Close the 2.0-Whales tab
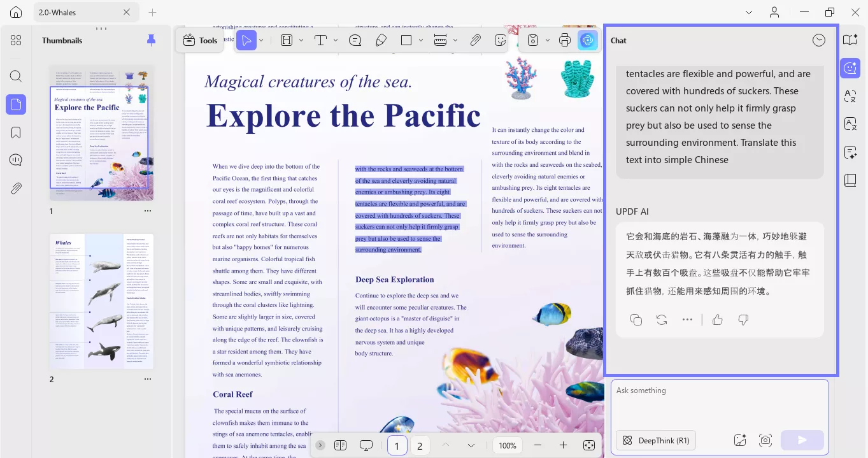This screenshot has height=458, width=868. click(x=126, y=12)
